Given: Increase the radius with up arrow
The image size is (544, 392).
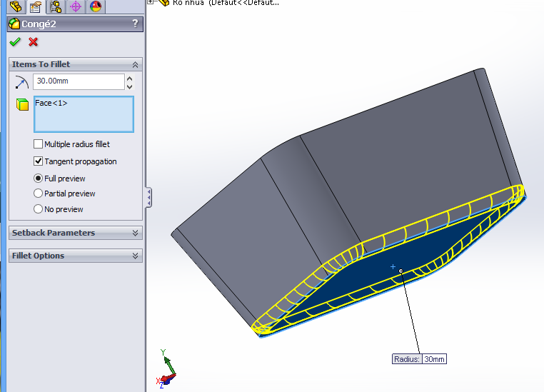Looking at the screenshot, I should coord(130,77).
